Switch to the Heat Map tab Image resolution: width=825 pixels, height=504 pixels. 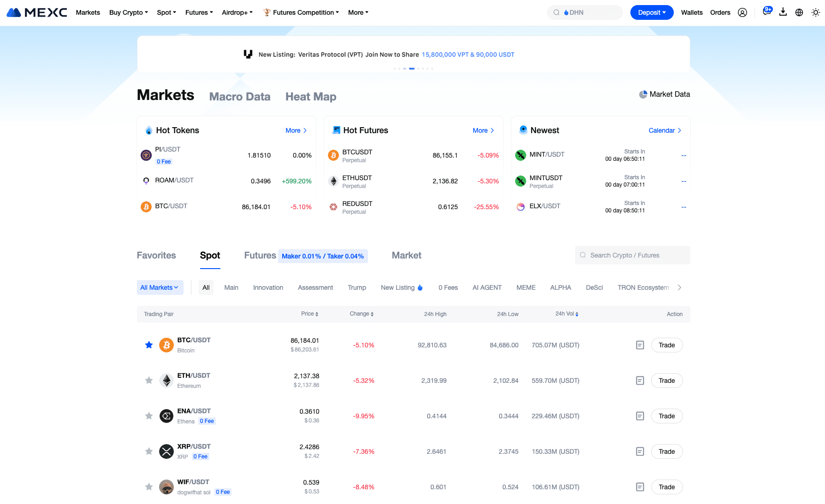(311, 97)
